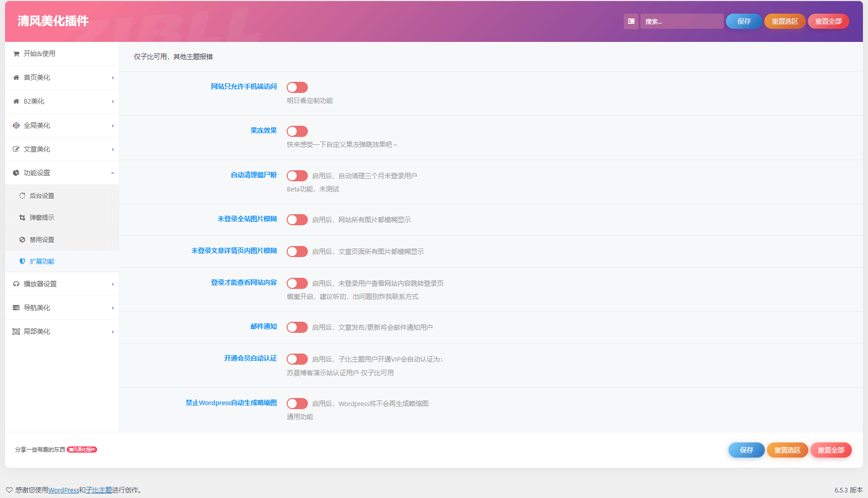Click the cube icon beside 全局美化
Screen dimensions: 868x498
coord(16,126)
